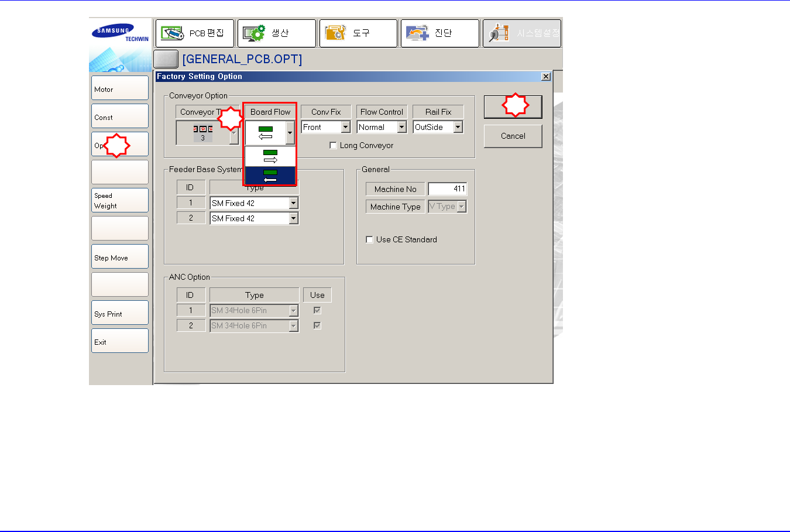Toggle the Use checkbox for ANC ID 1
The height and width of the screenshot is (532, 790).
point(317,310)
